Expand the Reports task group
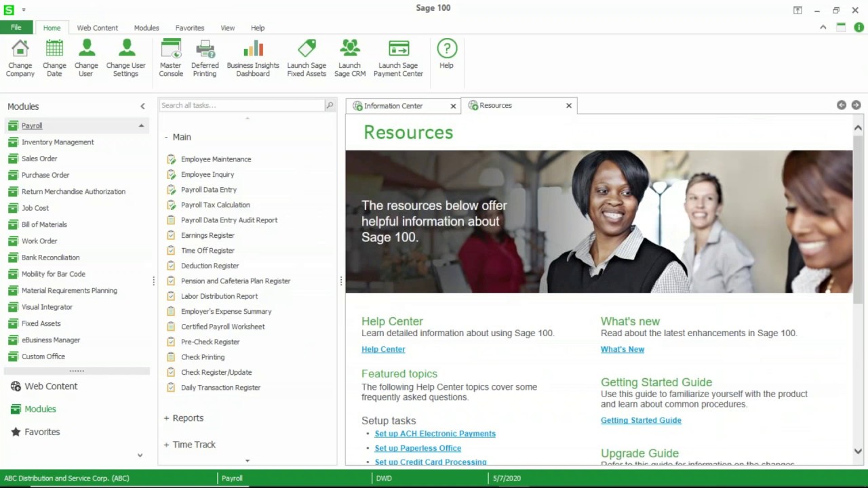The width and height of the screenshot is (868, 488). point(166,418)
